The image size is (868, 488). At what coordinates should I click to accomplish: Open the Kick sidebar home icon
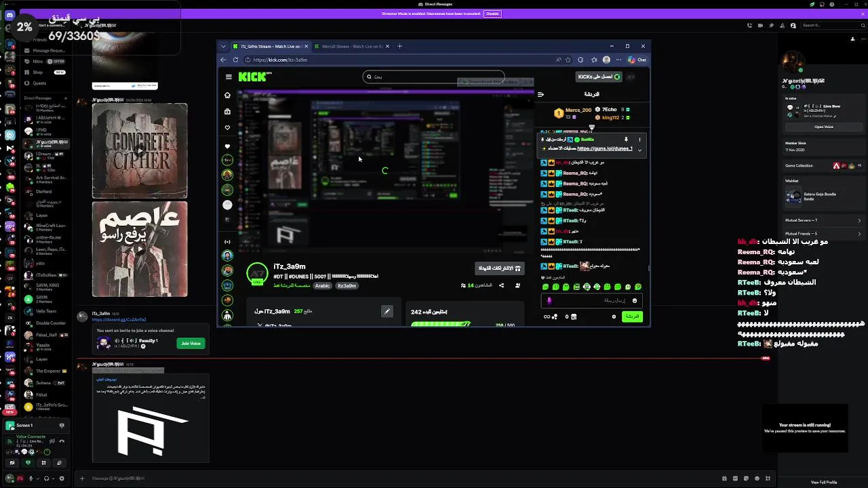point(227,95)
